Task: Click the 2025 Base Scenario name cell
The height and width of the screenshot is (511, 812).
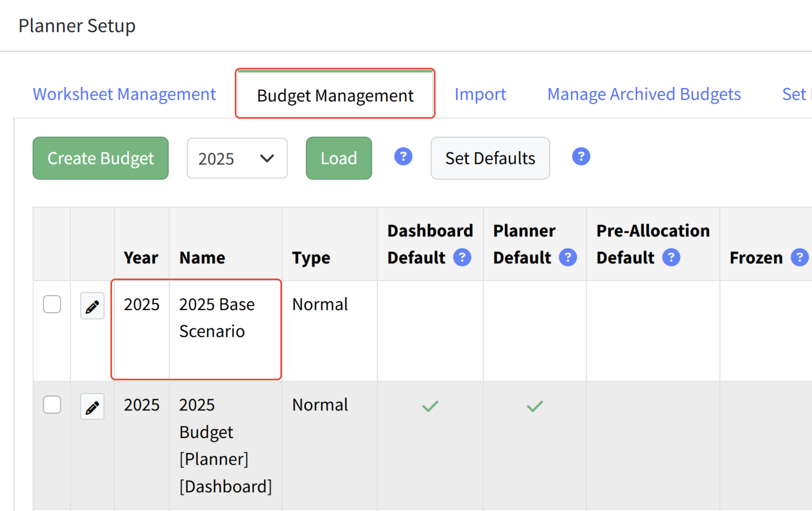Action: (217, 318)
